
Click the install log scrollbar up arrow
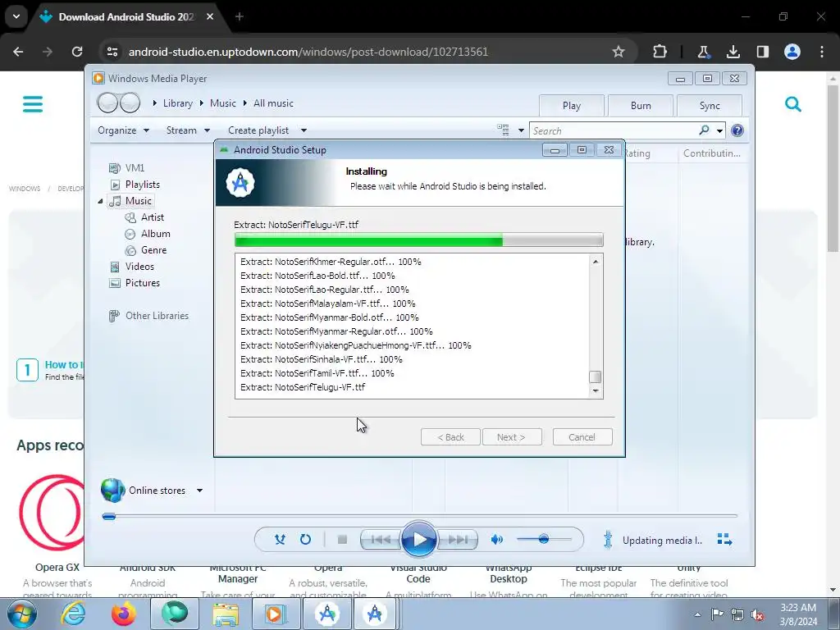point(596,262)
